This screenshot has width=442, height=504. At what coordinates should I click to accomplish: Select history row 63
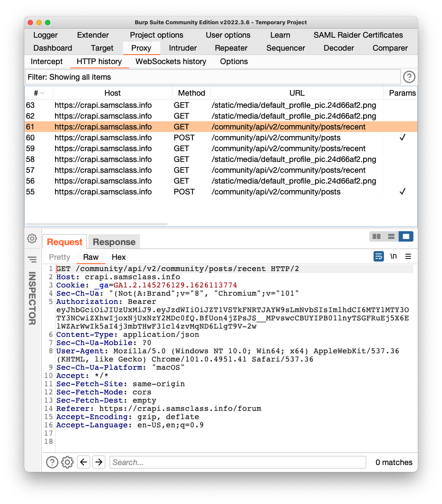click(221, 105)
